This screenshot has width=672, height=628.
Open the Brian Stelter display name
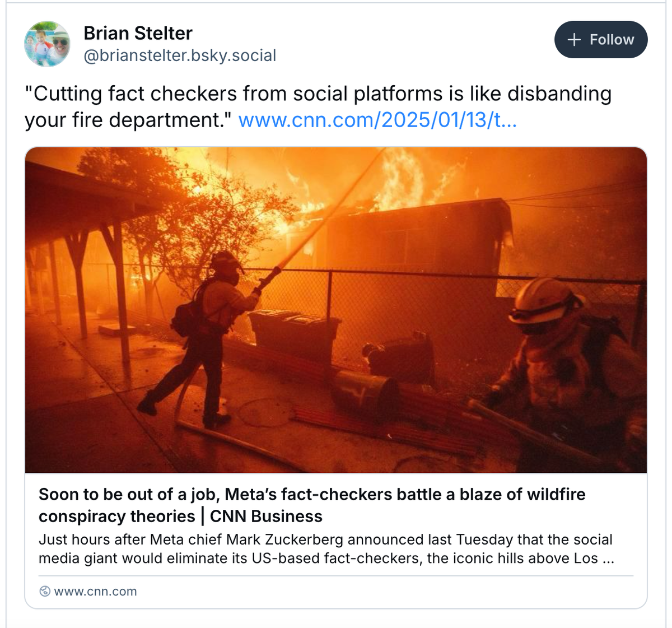138,33
